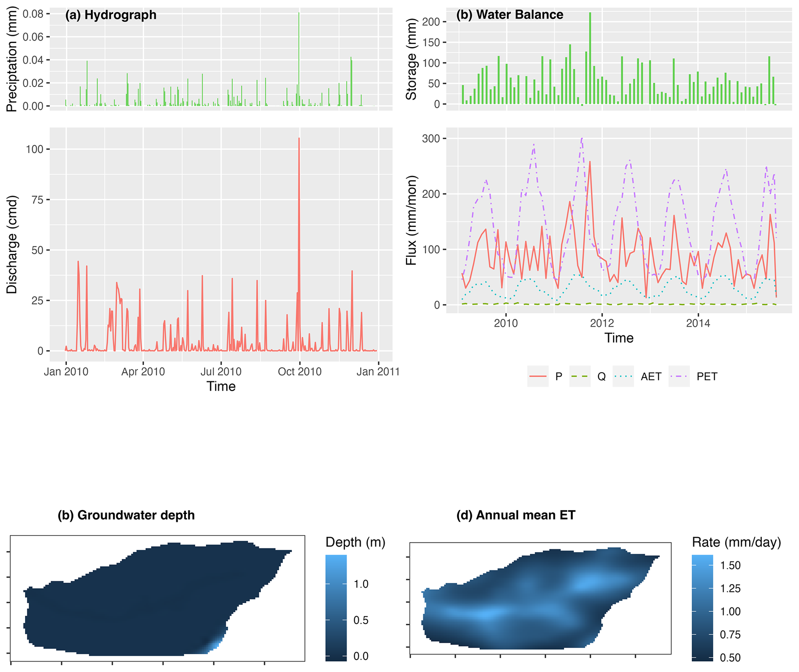Click the Oct 2010 discharge peak

tap(299, 139)
